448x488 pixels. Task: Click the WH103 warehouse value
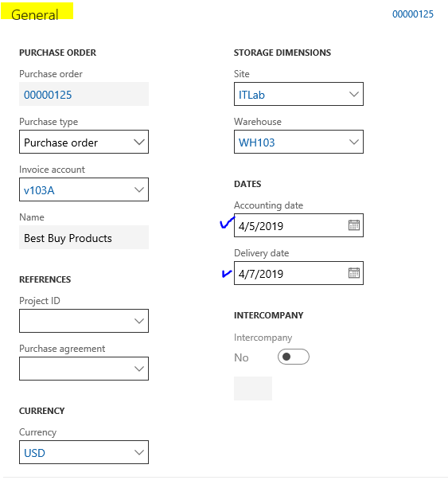257,142
